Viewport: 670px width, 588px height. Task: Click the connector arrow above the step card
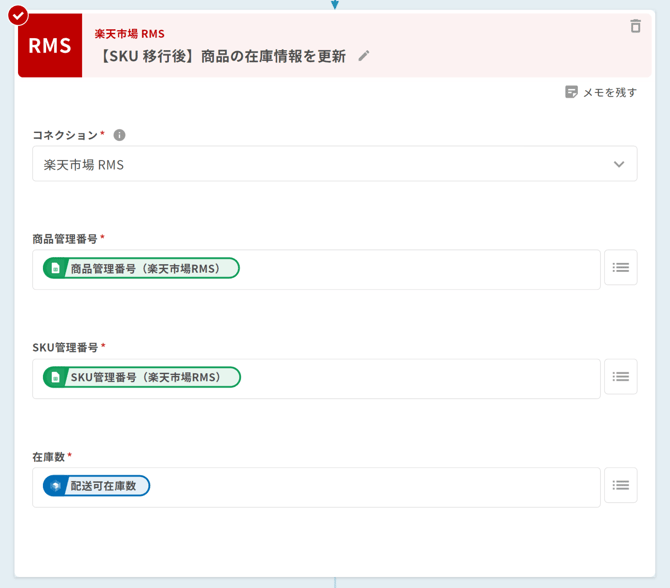[335, 5]
